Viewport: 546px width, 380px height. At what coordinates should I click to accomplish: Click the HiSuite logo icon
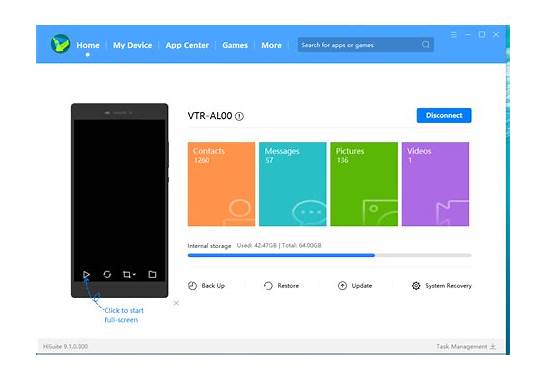[x=60, y=44]
